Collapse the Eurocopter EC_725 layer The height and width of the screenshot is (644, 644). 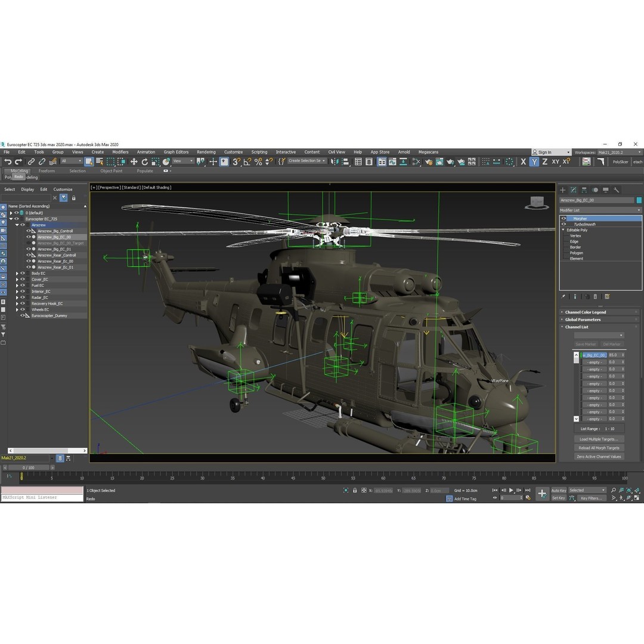tap(11, 219)
